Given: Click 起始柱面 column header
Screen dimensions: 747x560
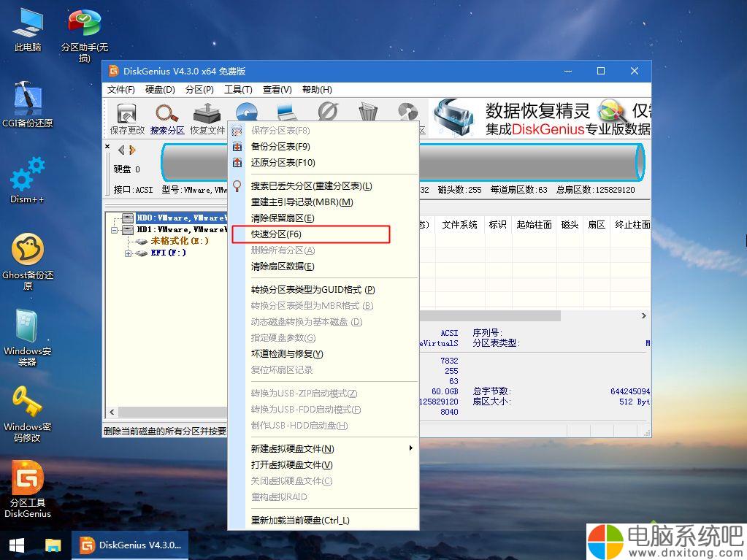Looking at the screenshot, I should point(534,225).
